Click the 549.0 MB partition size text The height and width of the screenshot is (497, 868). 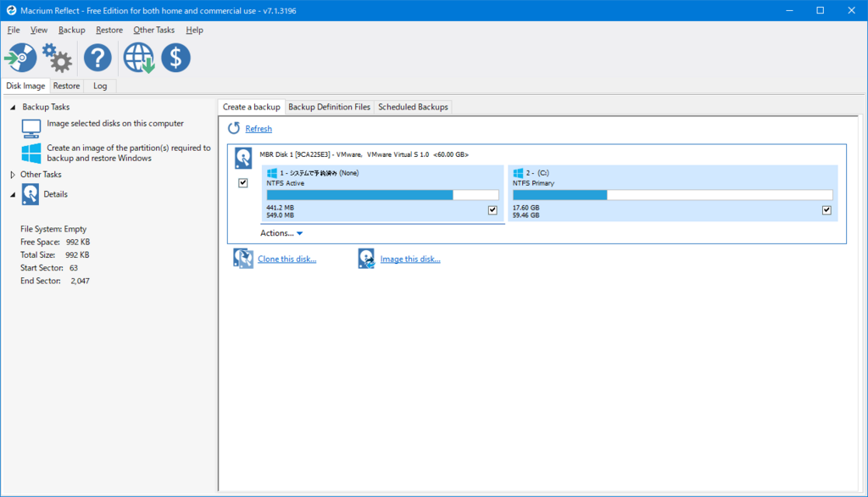280,215
